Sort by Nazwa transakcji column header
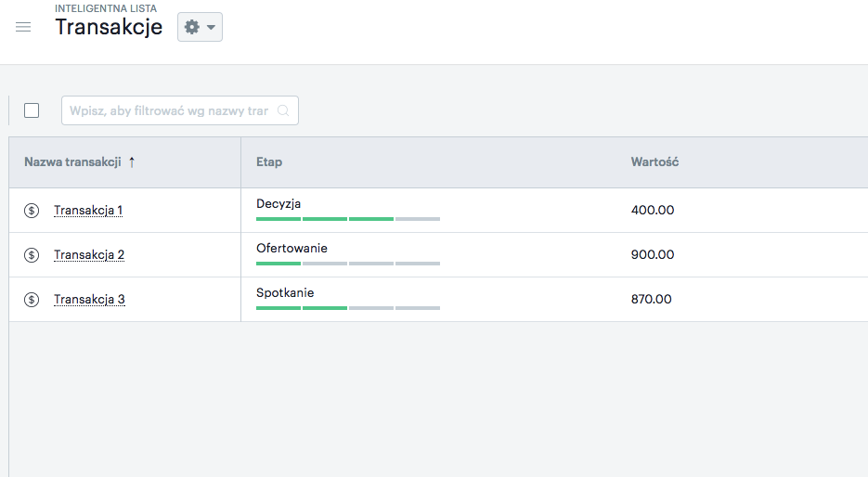Image resolution: width=868 pixels, height=477 pixels. pos(72,162)
